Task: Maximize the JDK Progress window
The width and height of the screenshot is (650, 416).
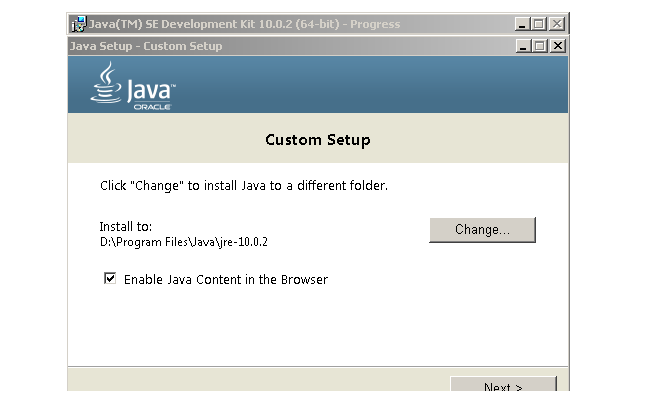Action: click(x=539, y=24)
